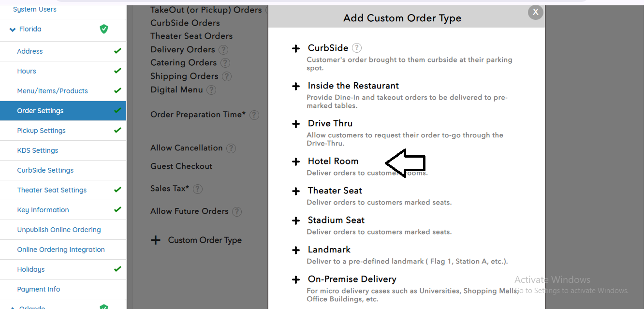The height and width of the screenshot is (309, 644).
Task: Add On-Premise Delivery with plus icon
Action: pos(296,280)
